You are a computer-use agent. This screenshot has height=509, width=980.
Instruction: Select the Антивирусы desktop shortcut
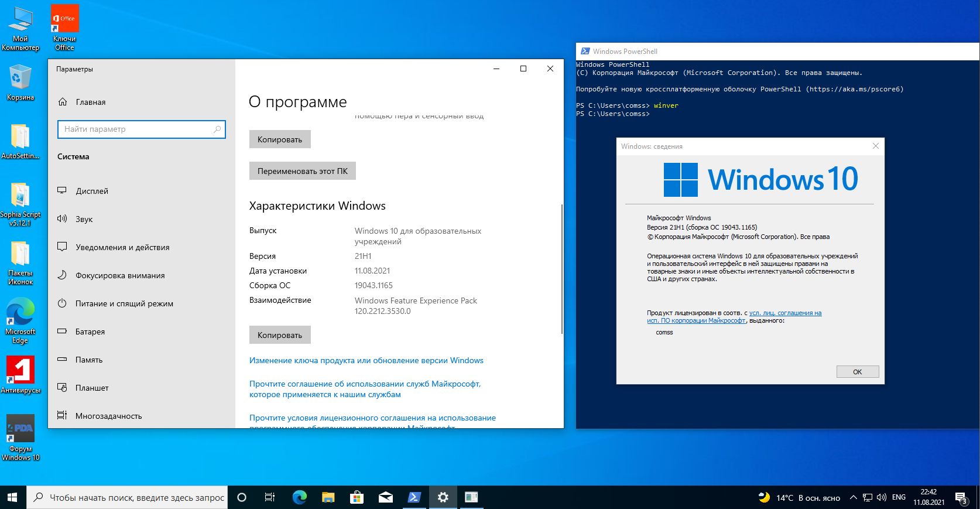pos(20,375)
